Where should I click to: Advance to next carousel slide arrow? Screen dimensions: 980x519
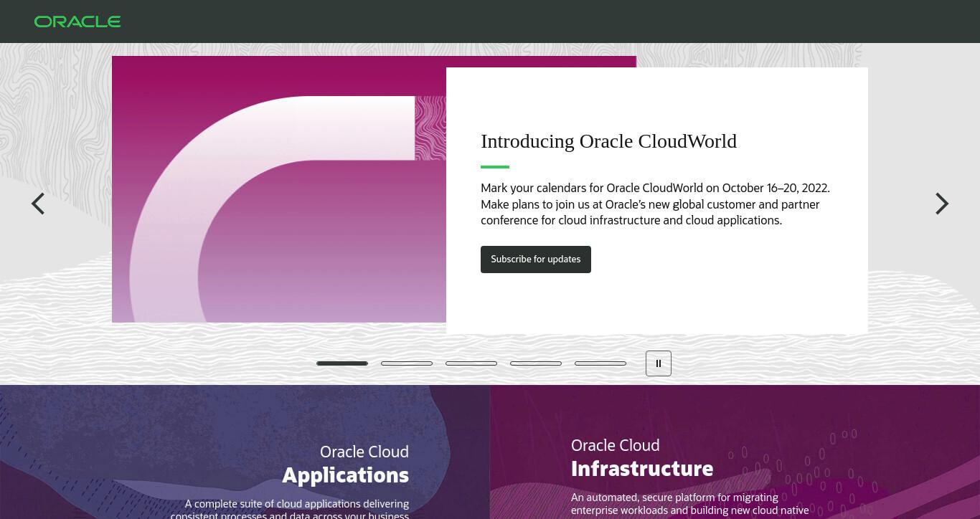point(942,204)
